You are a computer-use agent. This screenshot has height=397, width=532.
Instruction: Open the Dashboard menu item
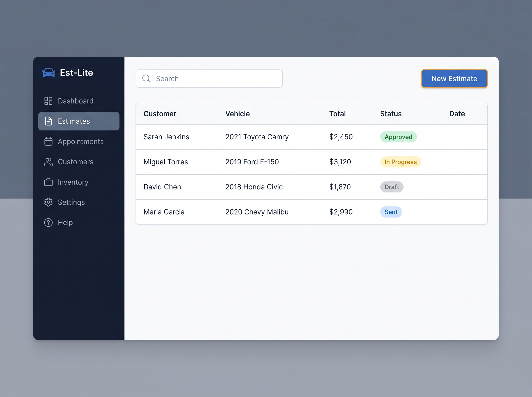click(x=79, y=101)
